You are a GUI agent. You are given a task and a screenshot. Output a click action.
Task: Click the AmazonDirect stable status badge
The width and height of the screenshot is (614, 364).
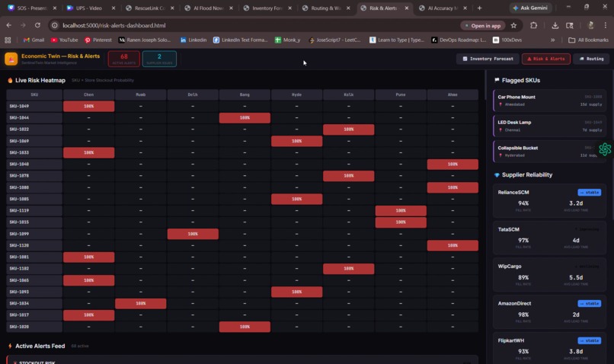[x=590, y=303]
